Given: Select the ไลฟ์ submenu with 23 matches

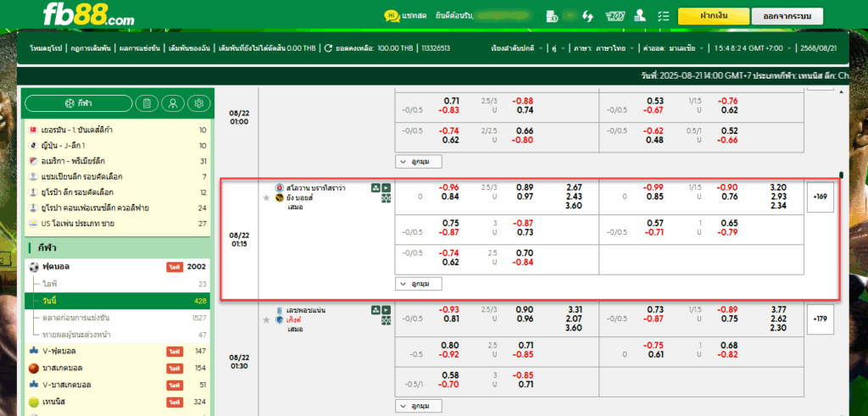Looking at the screenshot, I should tap(118, 284).
